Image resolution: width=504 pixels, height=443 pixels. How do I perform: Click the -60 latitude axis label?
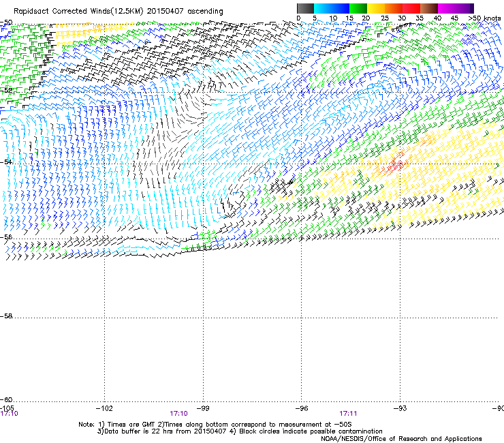click(6, 399)
